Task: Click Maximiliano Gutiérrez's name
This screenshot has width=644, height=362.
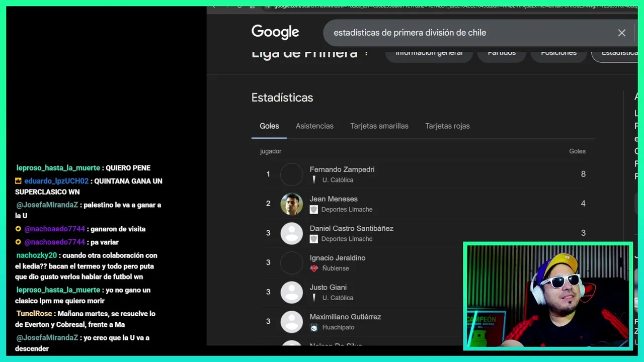Action: [345, 317]
